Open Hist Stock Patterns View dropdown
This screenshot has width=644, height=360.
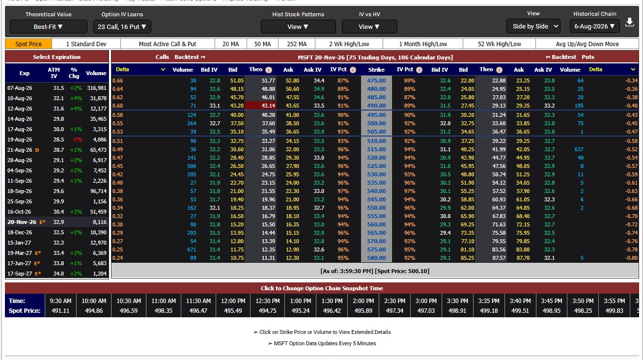pyautogui.click(x=298, y=27)
